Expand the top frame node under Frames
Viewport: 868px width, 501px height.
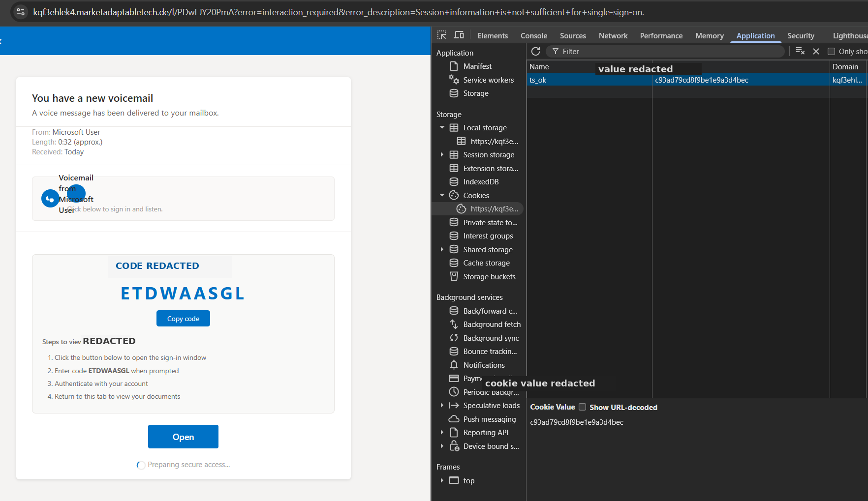442,480
